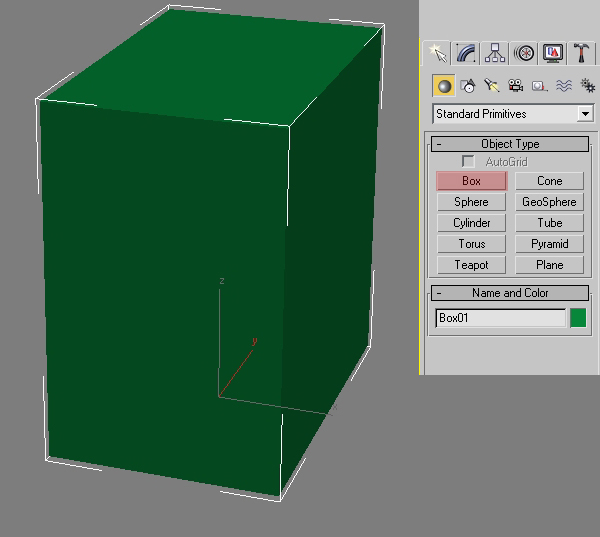The height and width of the screenshot is (537, 600).
Task: Click the Sphere primitive button
Action: (471, 202)
